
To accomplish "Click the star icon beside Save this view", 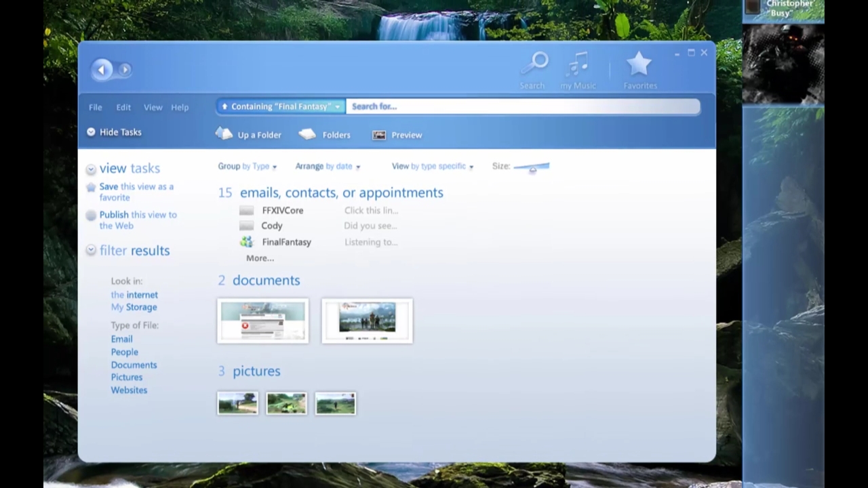I will [x=91, y=187].
